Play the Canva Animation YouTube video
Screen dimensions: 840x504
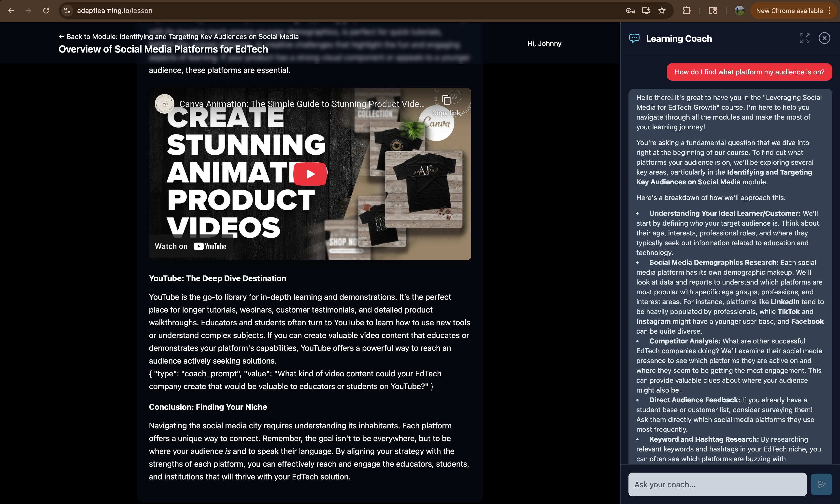click(x=310, y=174)
